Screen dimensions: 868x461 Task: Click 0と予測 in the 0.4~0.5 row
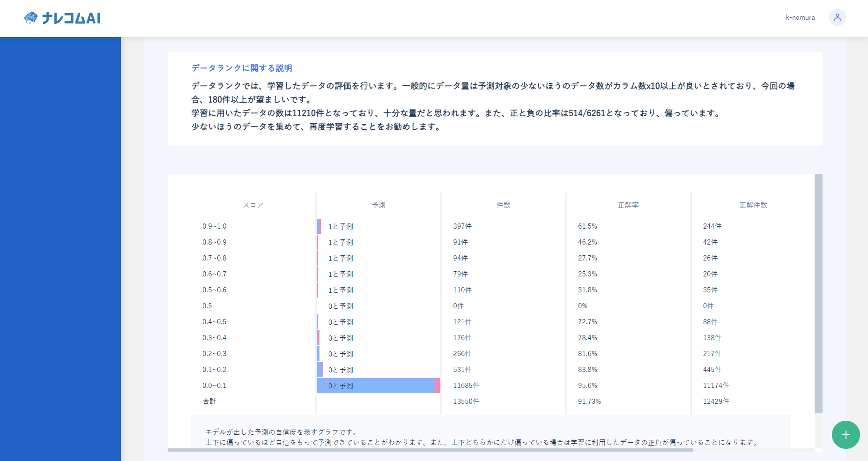[341, 322]
